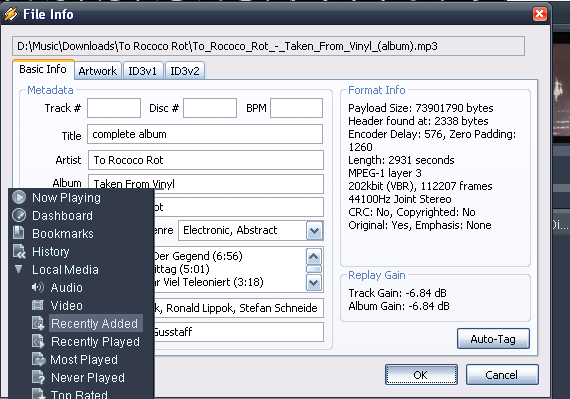Click the comment box scrollbar thumb
The width and height of the screenshot is (570, 399).
[x=314, y=269]
